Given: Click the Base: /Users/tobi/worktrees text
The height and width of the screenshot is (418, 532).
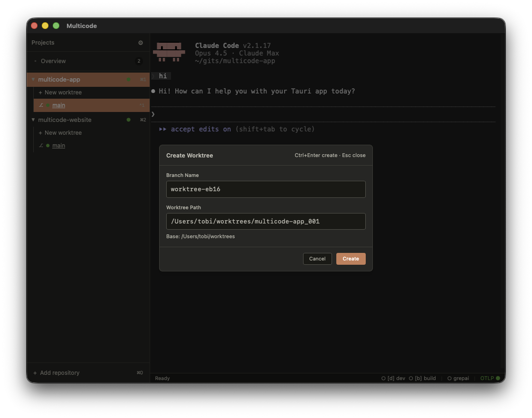Looking at the screenshot, I should coord(200,236).
